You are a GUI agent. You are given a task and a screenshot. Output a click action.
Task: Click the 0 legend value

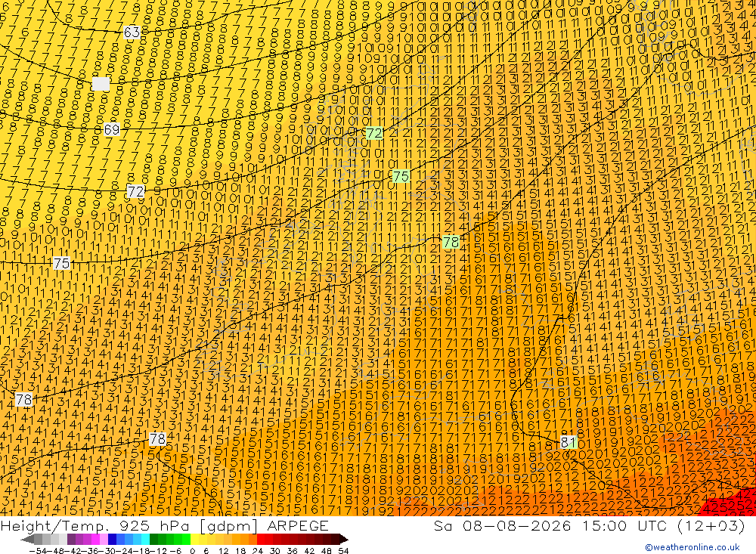pyautogui.click(x=192, y=551)
